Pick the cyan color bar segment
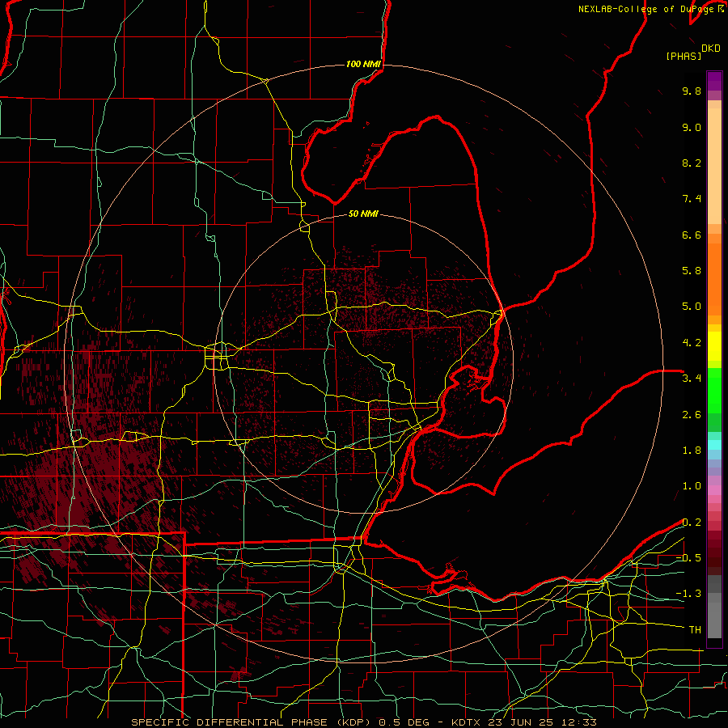Screen dimensions: 728x728 [714, 445]
